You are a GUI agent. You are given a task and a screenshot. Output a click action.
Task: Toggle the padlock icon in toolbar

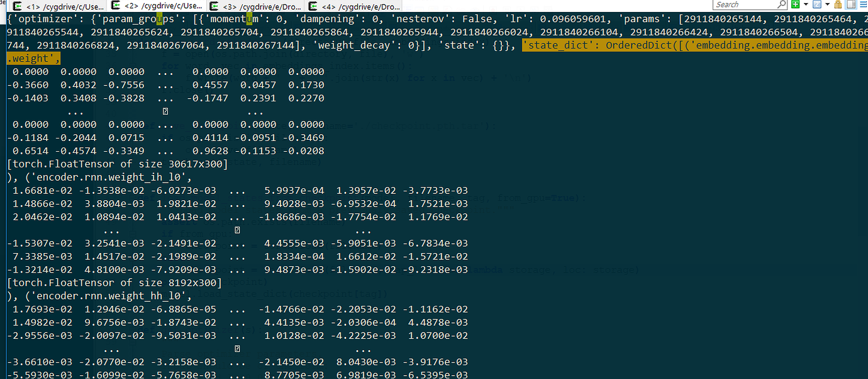click(838, 5)
